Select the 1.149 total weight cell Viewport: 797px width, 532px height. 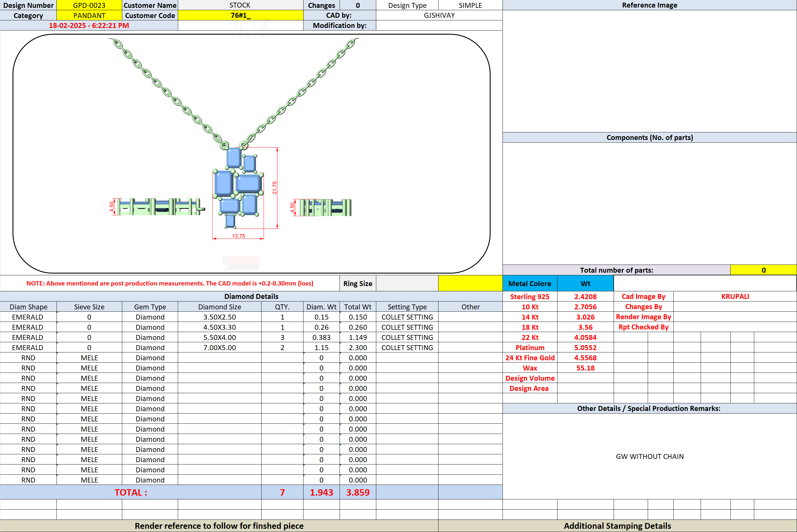[x=358, y=337]
